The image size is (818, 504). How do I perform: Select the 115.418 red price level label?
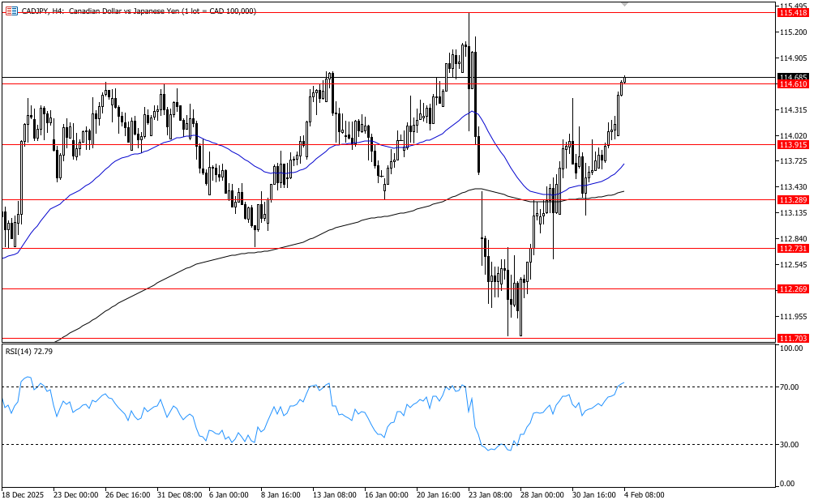click(792, 13)
